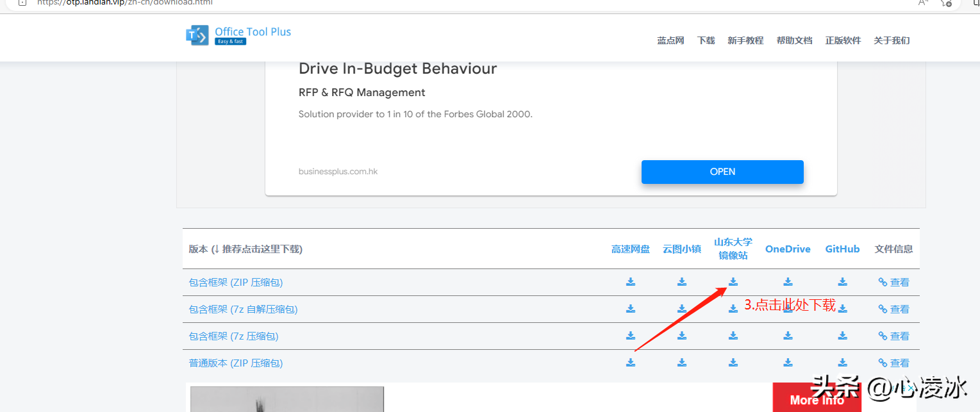Download 包含框架 (7z 自解压缩包) from 山东大学镜像站
Image resolution: width=980 pixels, height=412 pixels.
(733, 309)
